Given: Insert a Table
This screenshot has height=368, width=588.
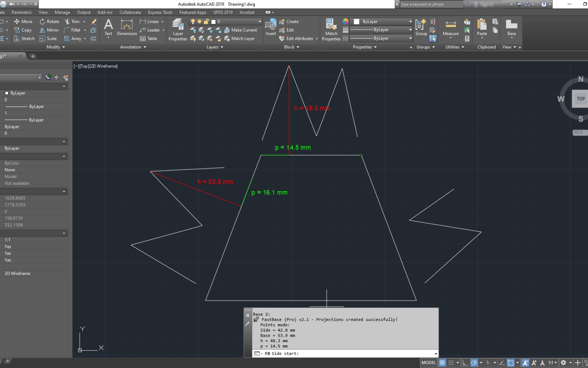Looking at the screenshot, I should pyautogui.click(x=148, y=38).
